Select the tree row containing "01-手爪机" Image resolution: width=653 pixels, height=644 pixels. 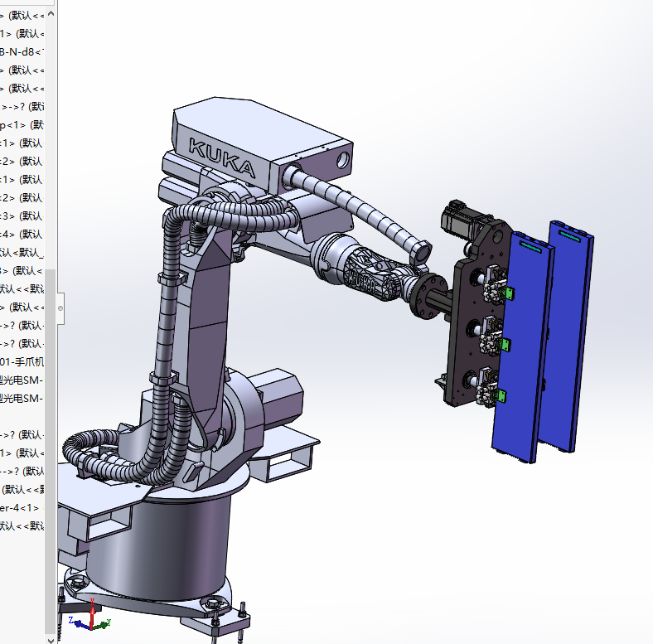pyautogui.click(x=22, y=361)
